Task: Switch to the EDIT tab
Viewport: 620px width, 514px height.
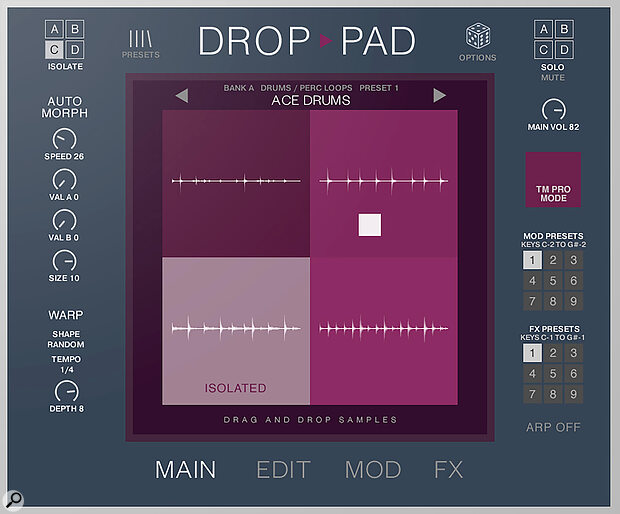Action: (283, 469)
